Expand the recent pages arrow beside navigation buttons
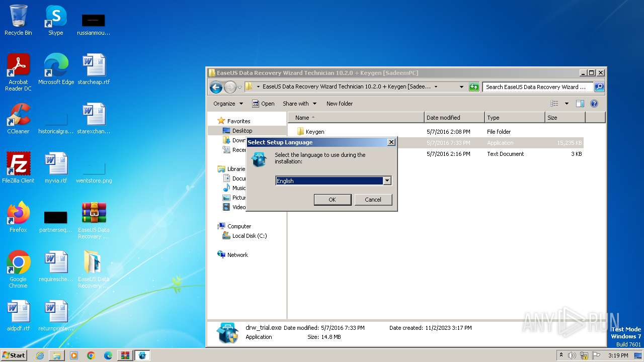 (x=240, y=87)
